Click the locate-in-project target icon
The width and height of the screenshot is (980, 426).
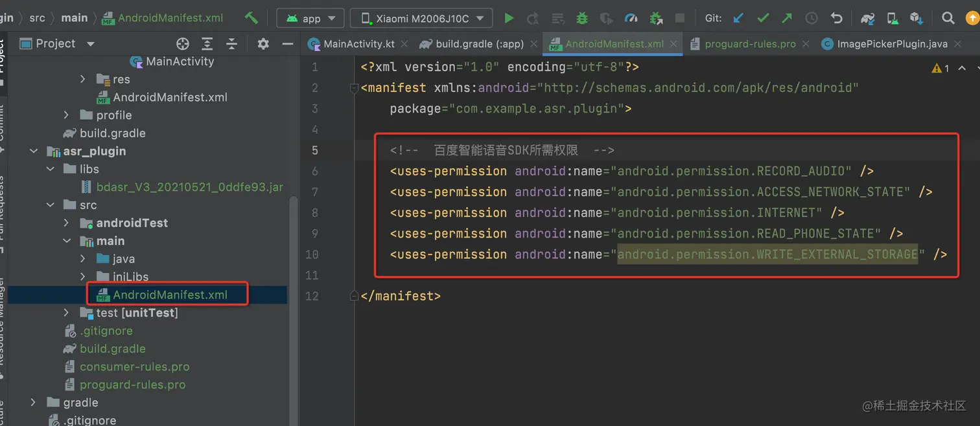pos(183,43)
